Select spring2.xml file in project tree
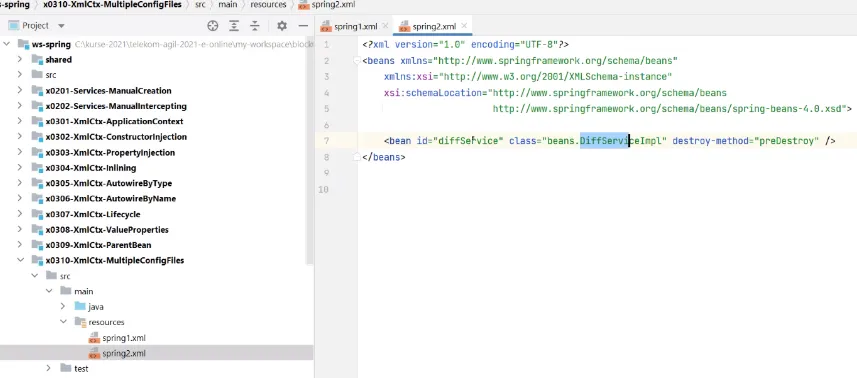857x378 pixels. coord(124,353)
